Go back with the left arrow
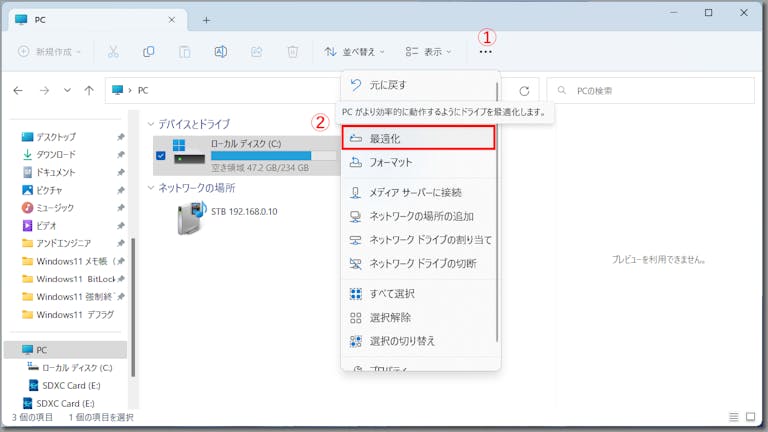This screenshot has width=768, height=432. pyautogui.click(x=18, y=91)
